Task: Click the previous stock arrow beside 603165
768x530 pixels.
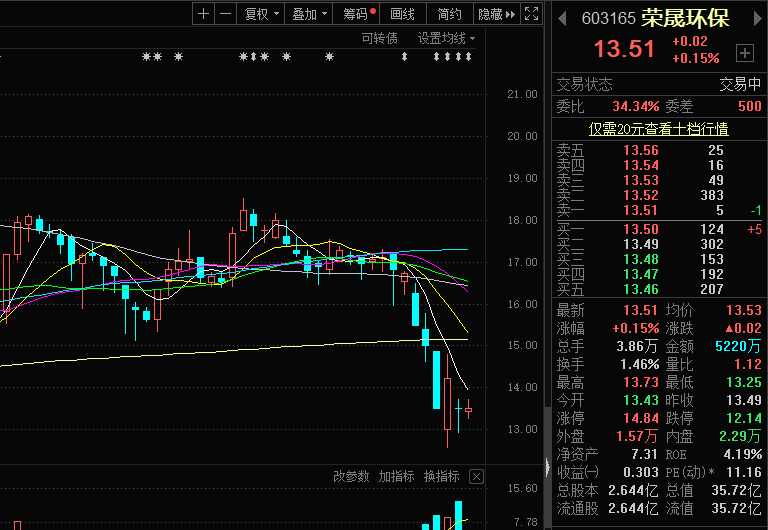Action: pos(562,19)
